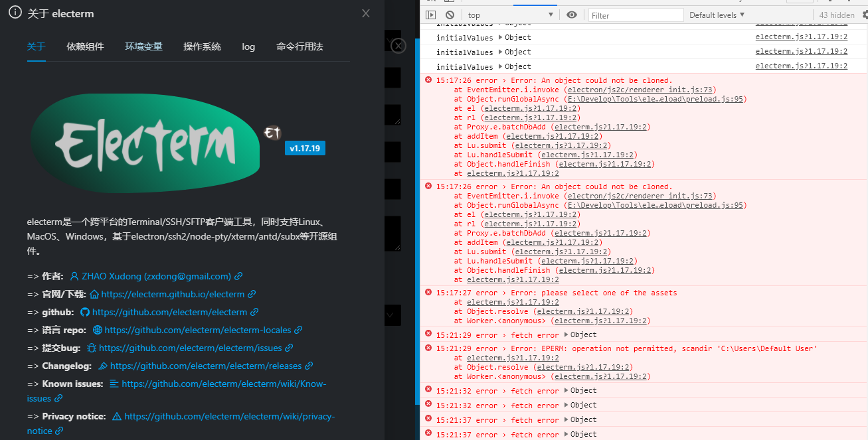Switch to the 依赖组件 tab

[85, 46]
